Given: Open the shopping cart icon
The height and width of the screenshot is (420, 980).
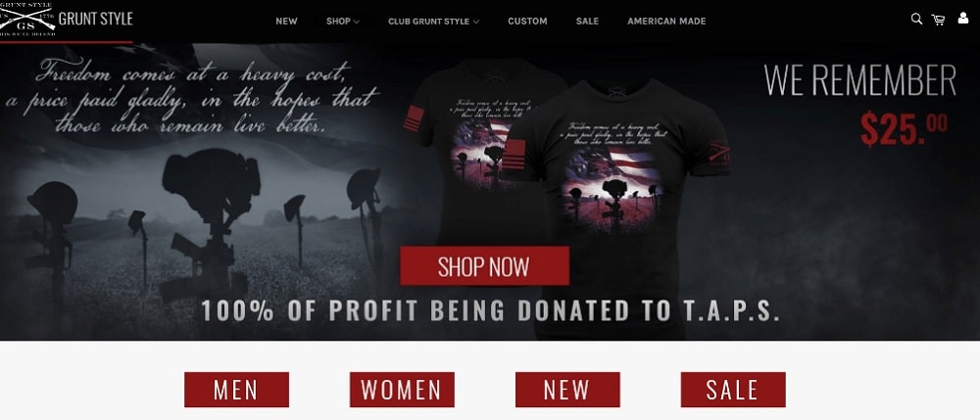Looking at the screenshot, I should click(938, 20).
